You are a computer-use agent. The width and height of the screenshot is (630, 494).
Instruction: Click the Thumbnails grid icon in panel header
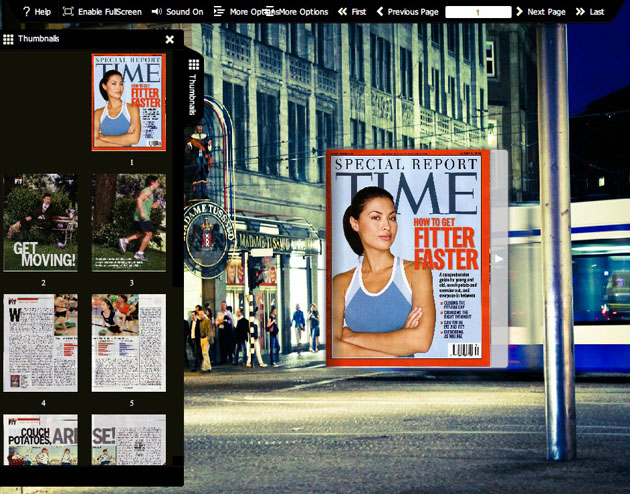[x=8, y=39]
